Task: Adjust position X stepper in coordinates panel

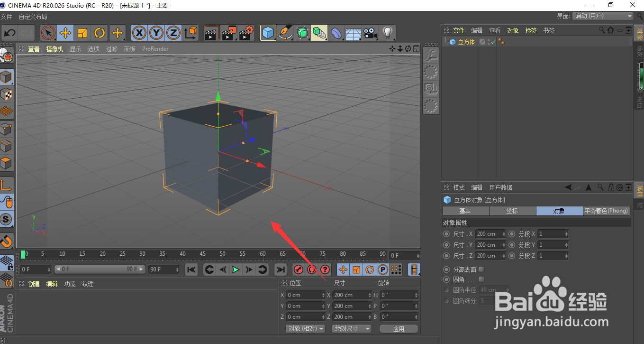Action: point(324,295)
